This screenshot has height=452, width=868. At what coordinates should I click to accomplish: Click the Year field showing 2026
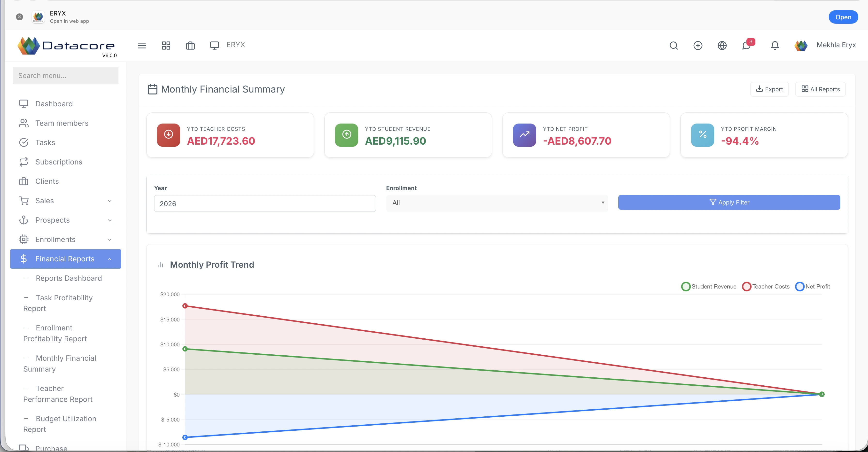[x=265, y=203]
